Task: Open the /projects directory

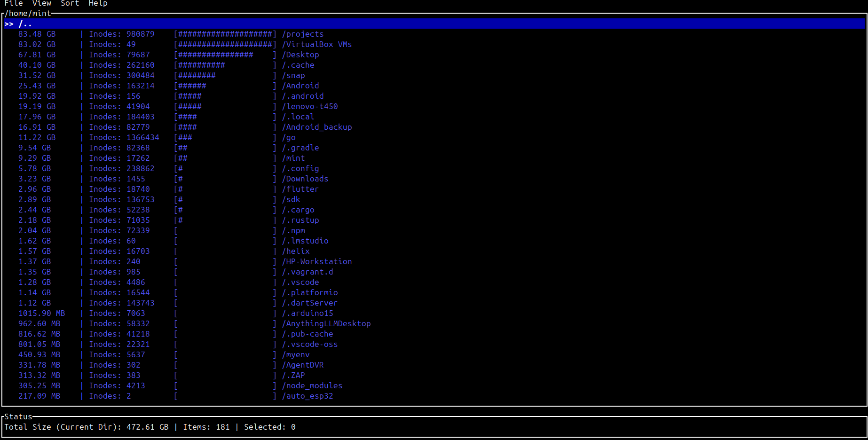Action: coord(303,34)
